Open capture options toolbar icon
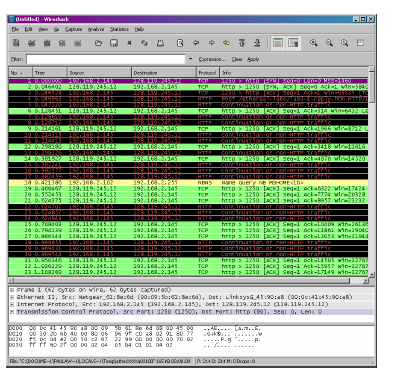 coord(31,43)
